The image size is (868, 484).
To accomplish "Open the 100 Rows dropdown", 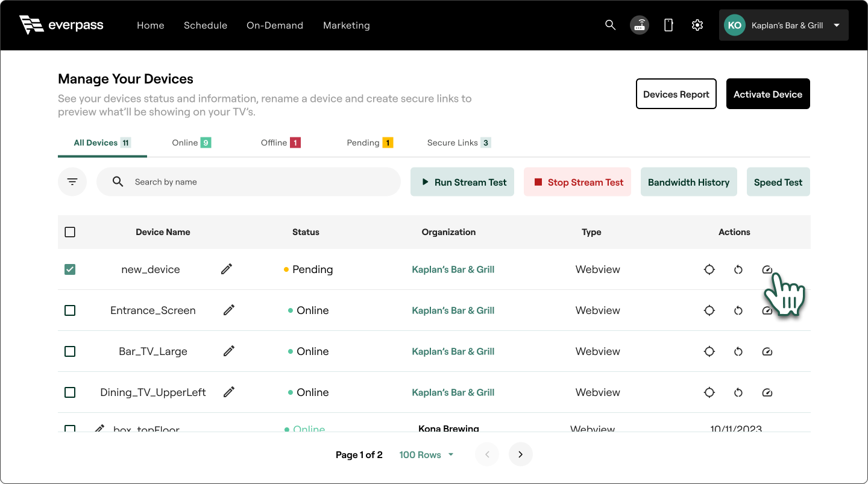I will tap(427, 454).
